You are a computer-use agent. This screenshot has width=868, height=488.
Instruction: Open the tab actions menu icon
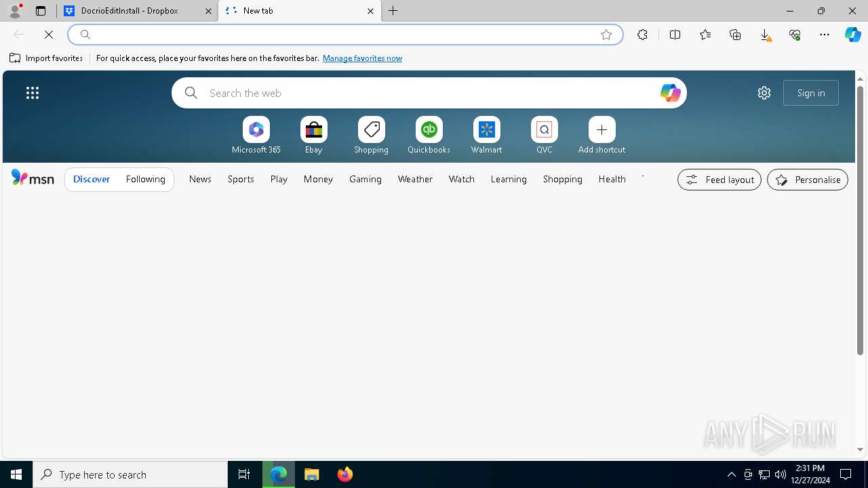(41, 11)
